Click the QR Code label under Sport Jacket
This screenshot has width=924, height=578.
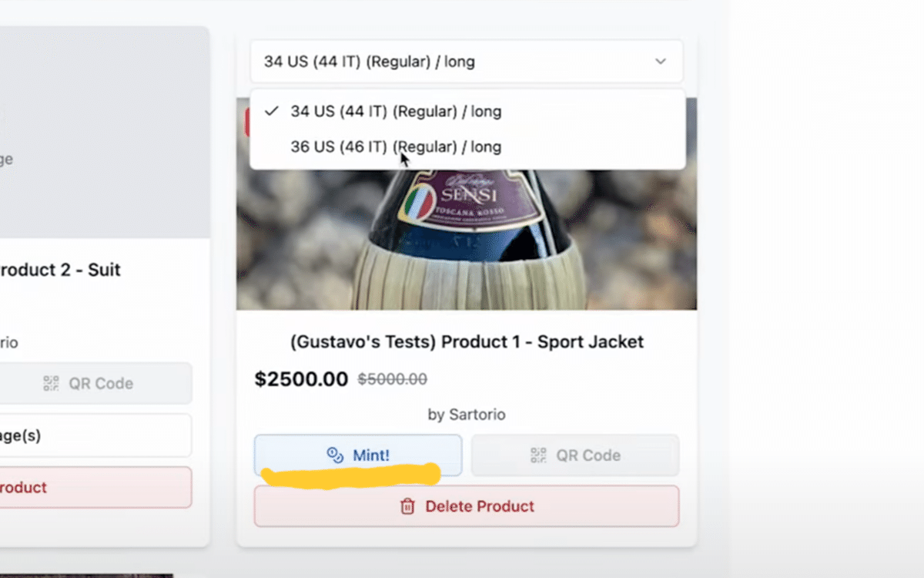tap(588, 455)
